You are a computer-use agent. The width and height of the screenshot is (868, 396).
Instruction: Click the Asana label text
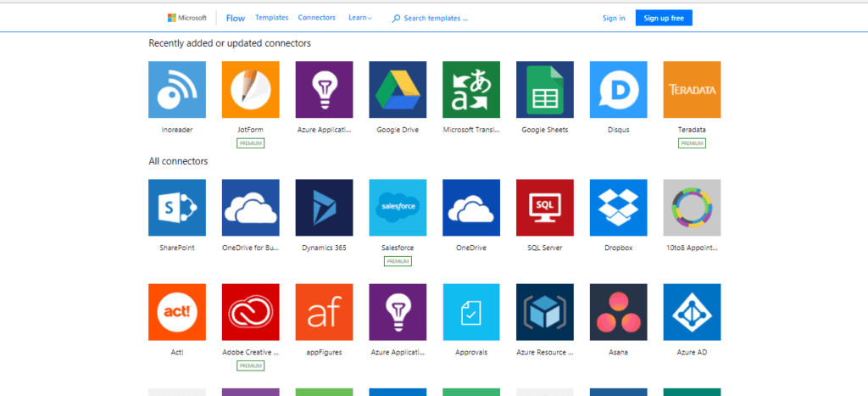[x=618, y=352]
